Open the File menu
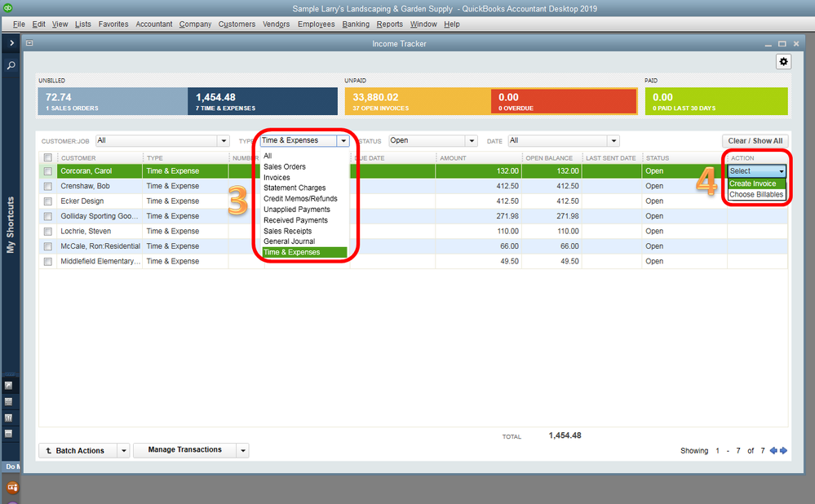Screen dimensions: 815x504 [19, 24]
